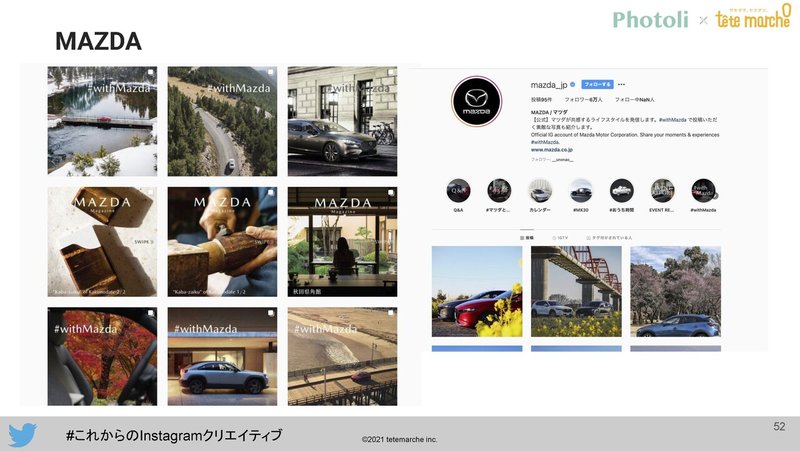View the followers count (フォロワー)
800x451 pixels.
[x=583, y=99]
